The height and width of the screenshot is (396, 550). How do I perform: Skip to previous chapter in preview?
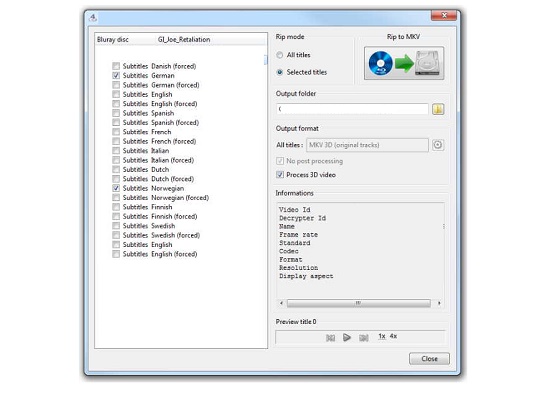tap(330, 338)
